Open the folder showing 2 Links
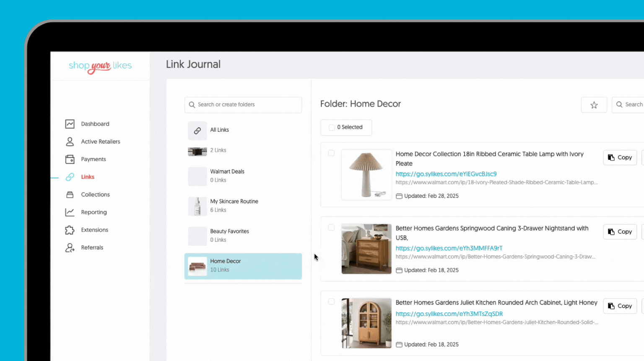This screenshot has width=644, height=361. click(x=243, y=151)
